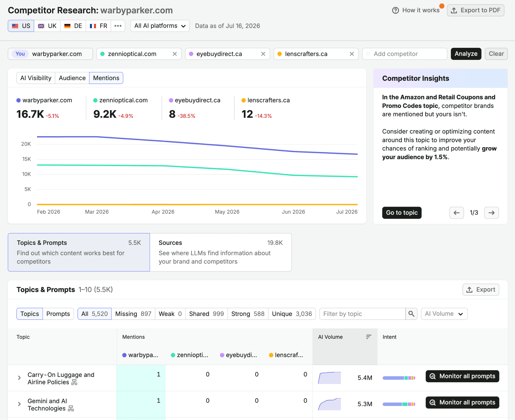Click intent distribution bar for Carry-On Luggage row
Screen dimensions: 515x420
(x=399, y=378)
